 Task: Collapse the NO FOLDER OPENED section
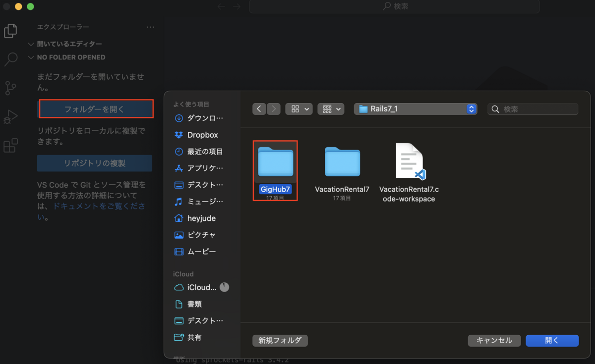pyautogui.click(x=66, y=57)
